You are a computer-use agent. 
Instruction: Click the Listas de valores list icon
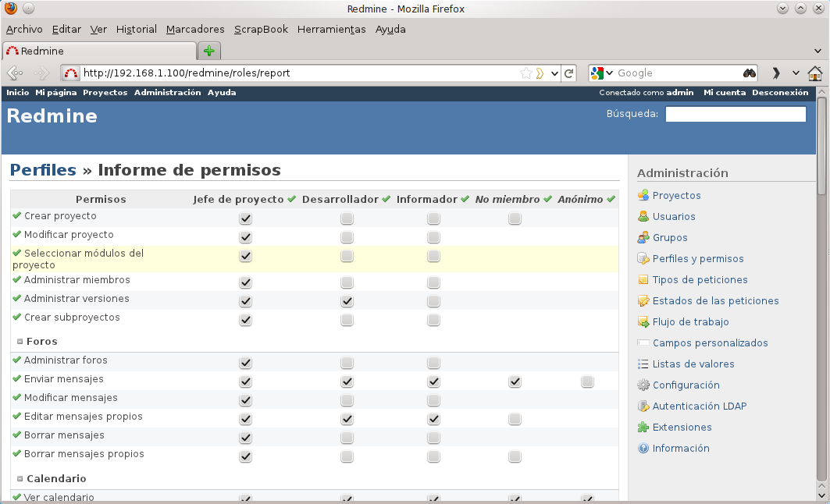click(643, 364)
